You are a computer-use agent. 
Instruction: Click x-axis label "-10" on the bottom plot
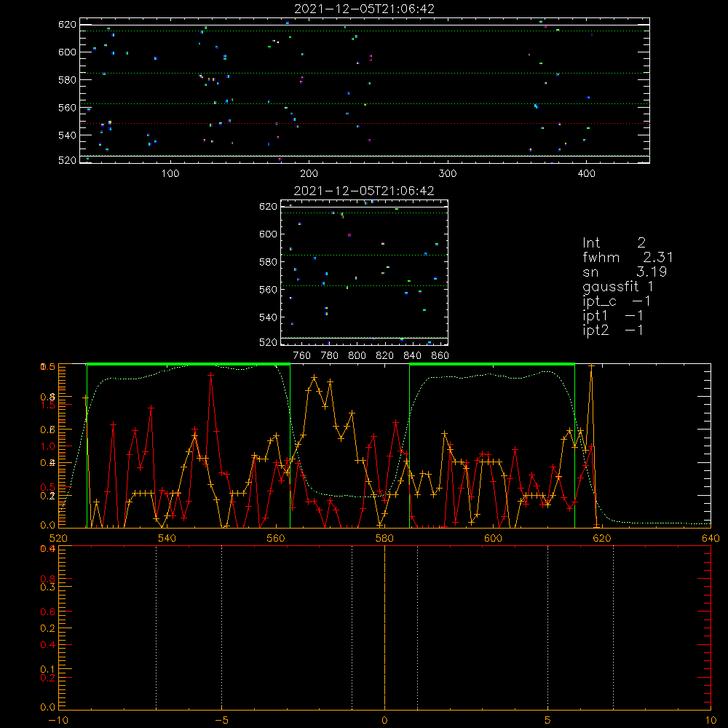tap(58, 720)
